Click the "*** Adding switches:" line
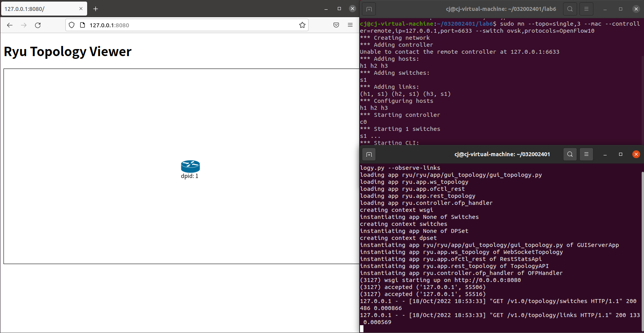This screenshot has height=333, width=644. tap(395, 73)
